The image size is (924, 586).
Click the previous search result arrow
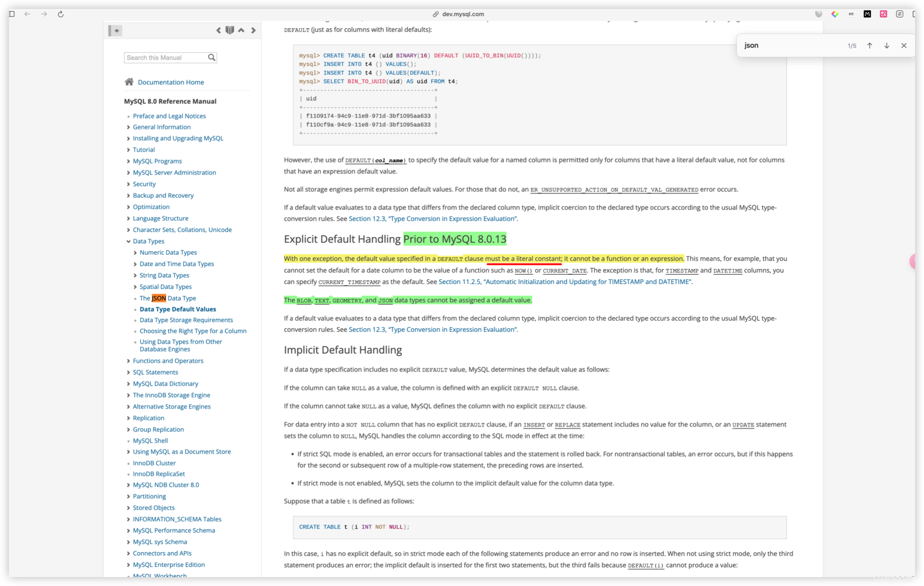pyautogui.click(x=869, y=45)
